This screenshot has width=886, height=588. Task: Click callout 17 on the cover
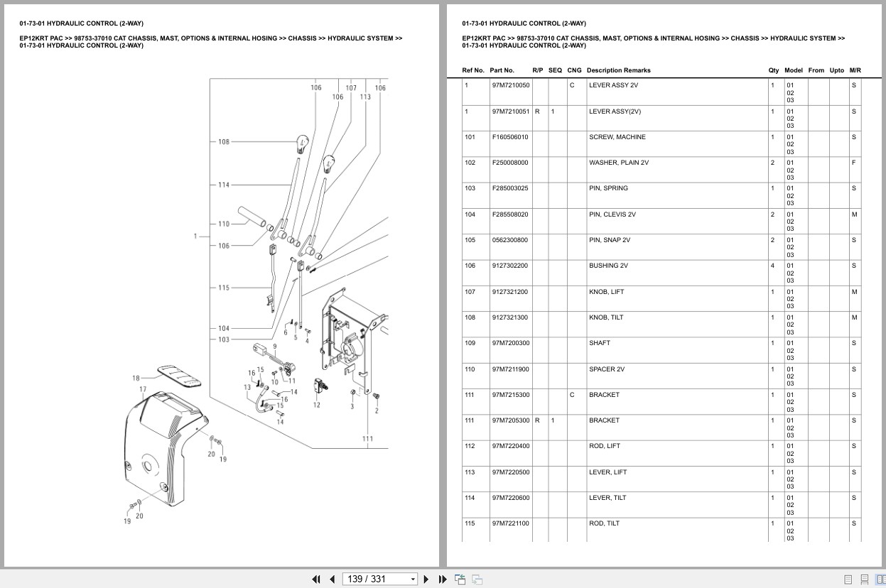point(143,389)
